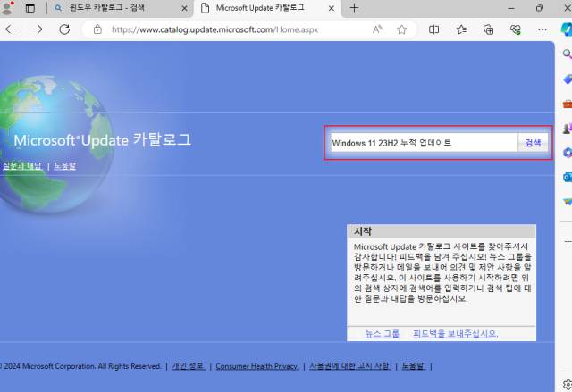This screenshot has width=572, height=392.
Task: Open the 피드백을 보내주십시오 link
Action: tap(455, 334)
